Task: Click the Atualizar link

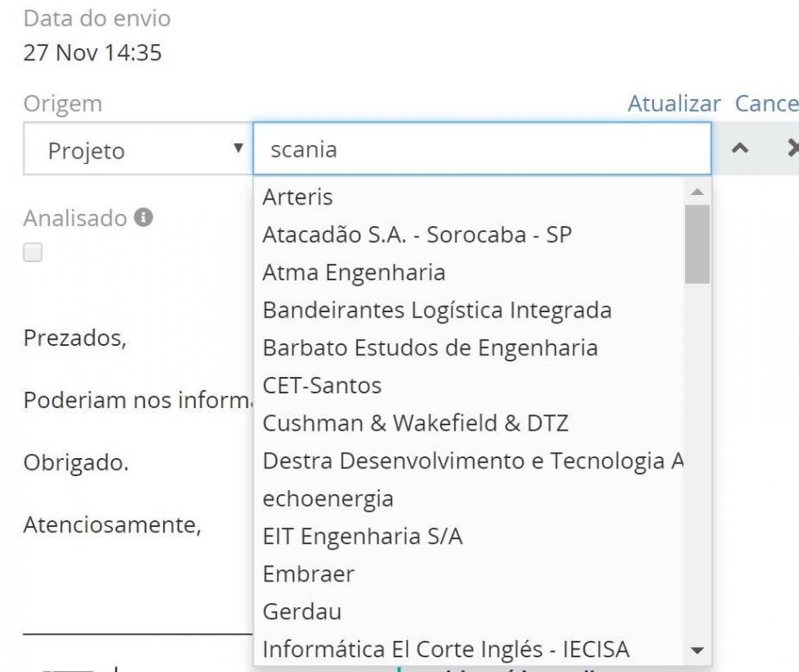Action: click(674, 104)
